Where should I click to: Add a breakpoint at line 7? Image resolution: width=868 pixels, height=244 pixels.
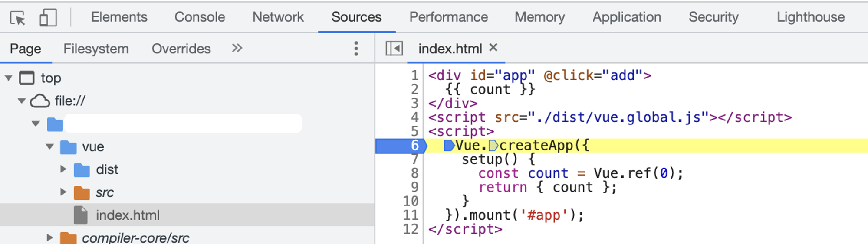414,159
